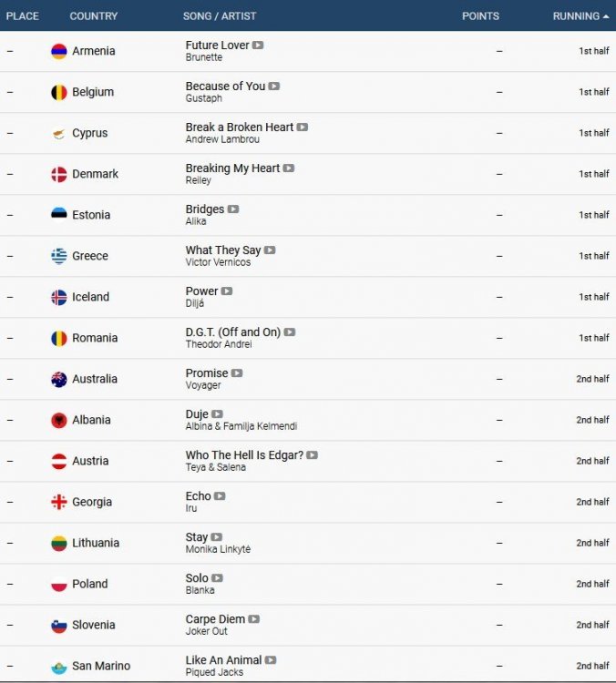Image resolution: width=616 pixels, height=683 pixels.
Task: Click the Australia flag icon
Action: tap(59, 379)
